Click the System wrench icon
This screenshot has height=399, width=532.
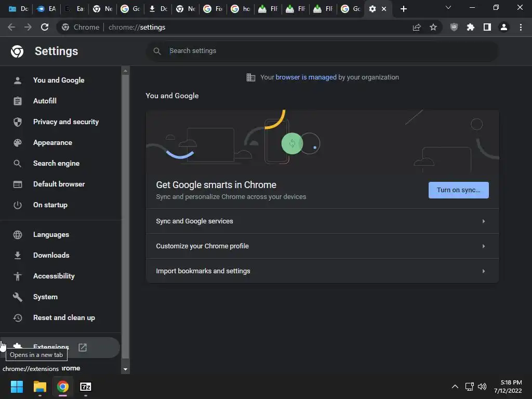(18, 297)
